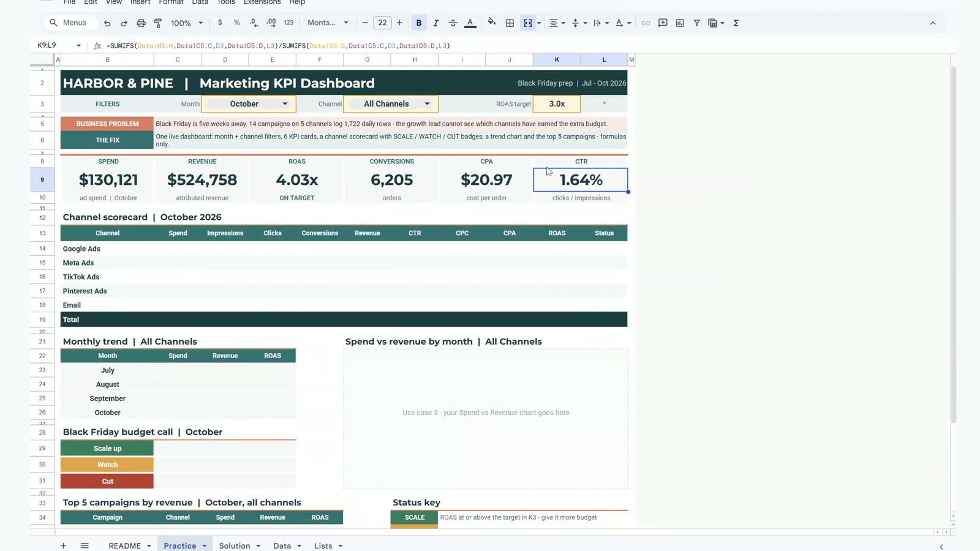Format as currency
This screenshot has width=980, height=551.
220,23
